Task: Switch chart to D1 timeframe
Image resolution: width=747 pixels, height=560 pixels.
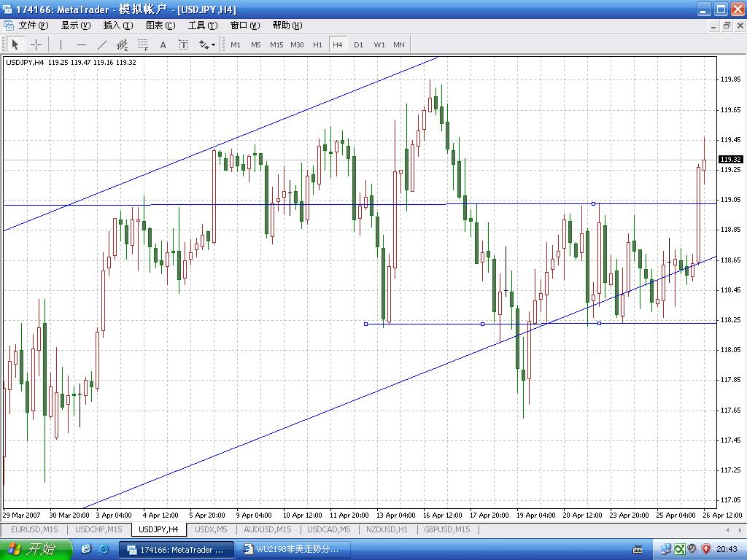Action: pyautogui.click(x=358, y=44)
